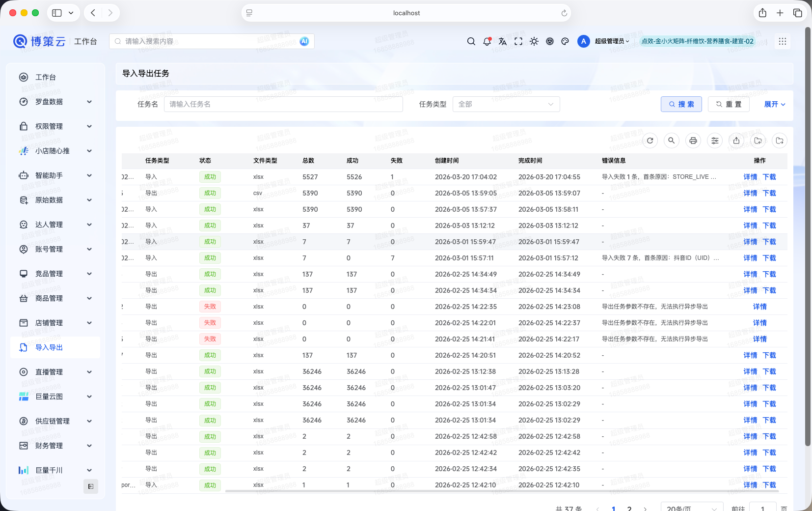This screenshot has width=812, height=511.
Task: Expand the 直播管理 sidebar menu
Action: coord(55,372)
